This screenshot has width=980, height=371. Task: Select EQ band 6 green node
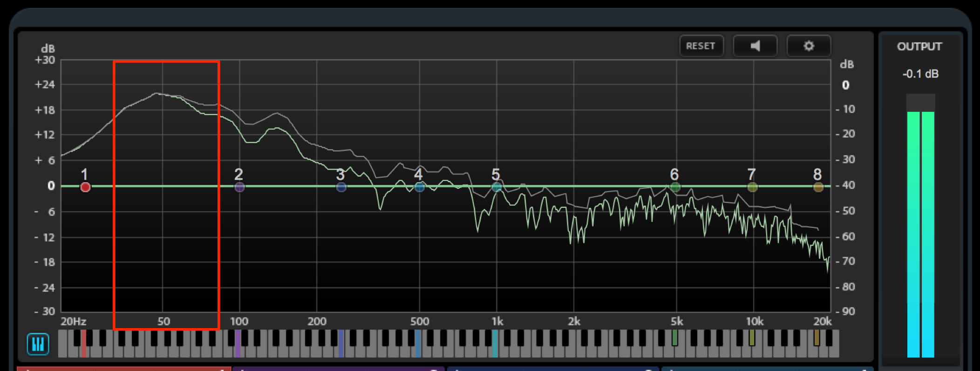675,187
